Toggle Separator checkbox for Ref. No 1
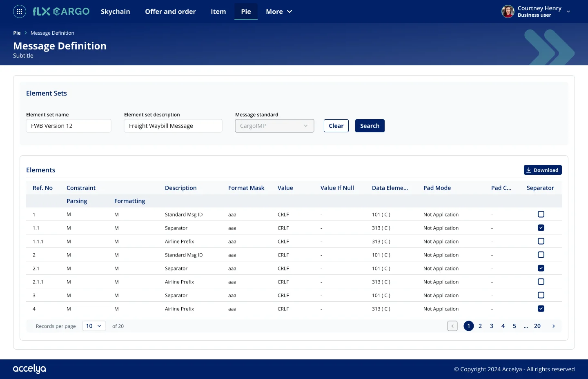 541,214
